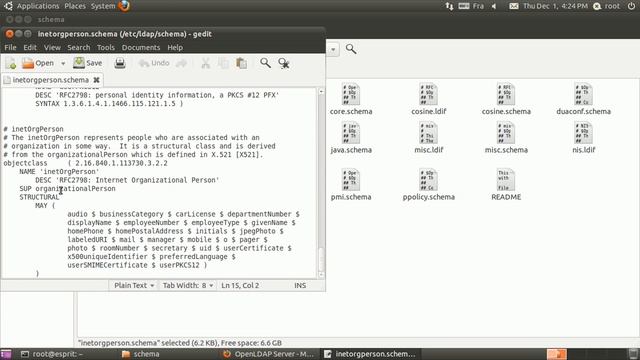Select the nis.ldif file icon
640x360 pixels.
tap(583, 133)
